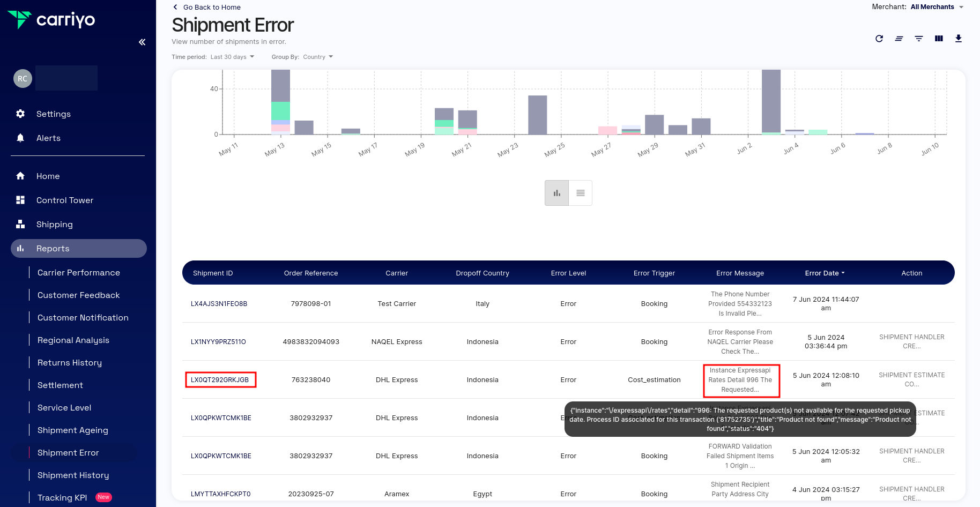Open Alerts from the sidebar
This screenshot has height=507, width=980.
coord(48,138)
